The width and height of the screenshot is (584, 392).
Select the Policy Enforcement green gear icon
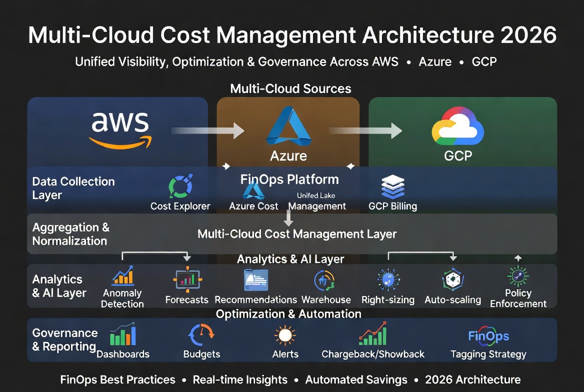(x=518, y=276)
